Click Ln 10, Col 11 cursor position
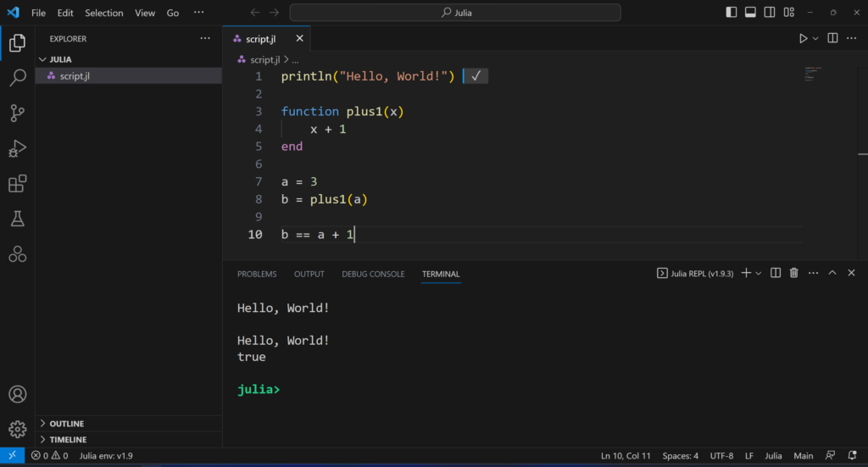The width and height of the screenshot is (868, 467). [x=626, y=455]
